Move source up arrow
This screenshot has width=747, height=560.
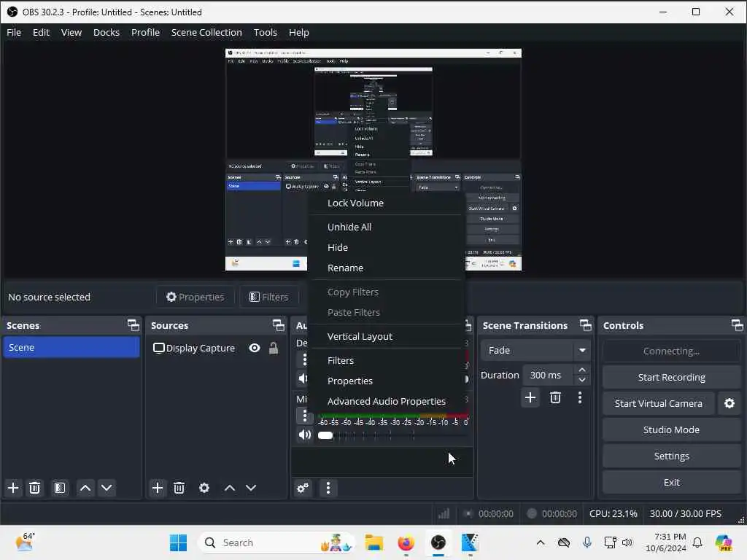[x=230, y=488]
